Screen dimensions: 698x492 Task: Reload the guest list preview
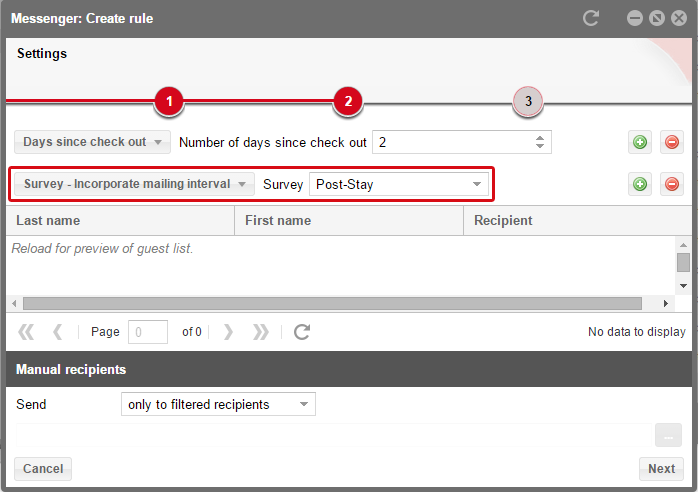point(302,332)
